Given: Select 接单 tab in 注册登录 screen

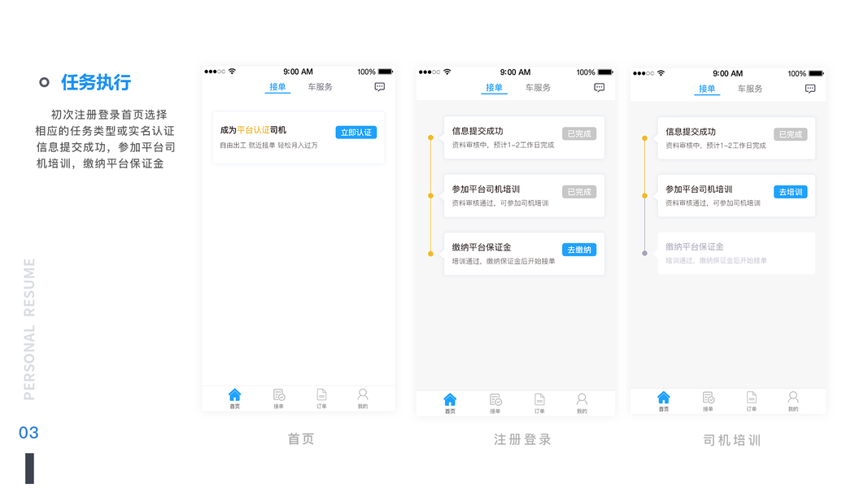Looking at the screenshot, I should [x=494, y=87].
